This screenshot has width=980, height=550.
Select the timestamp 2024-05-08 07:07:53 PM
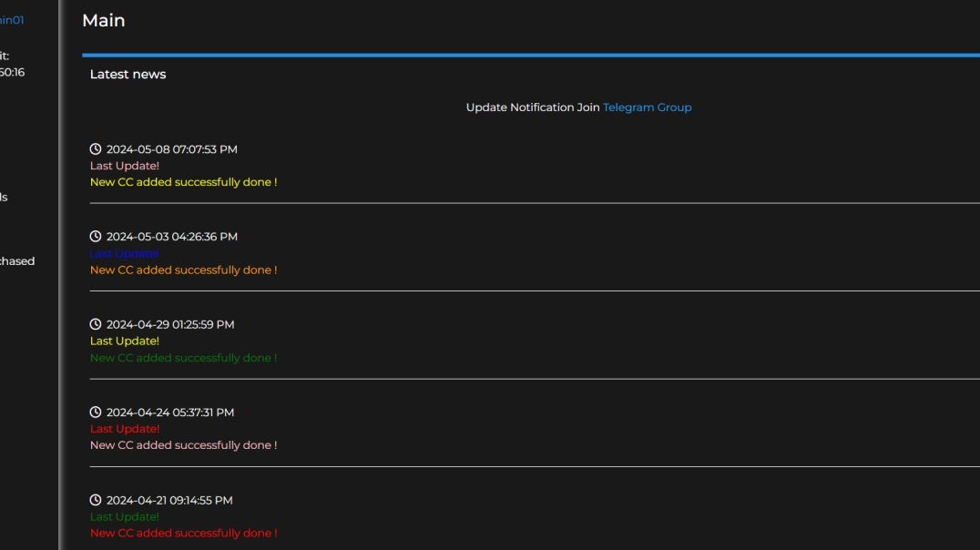pos(172,149)
